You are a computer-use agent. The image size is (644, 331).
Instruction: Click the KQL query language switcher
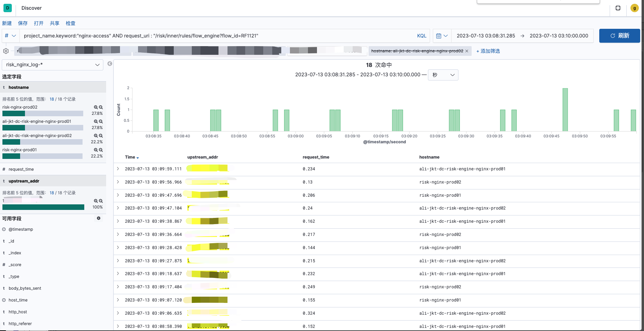[422, 36]
